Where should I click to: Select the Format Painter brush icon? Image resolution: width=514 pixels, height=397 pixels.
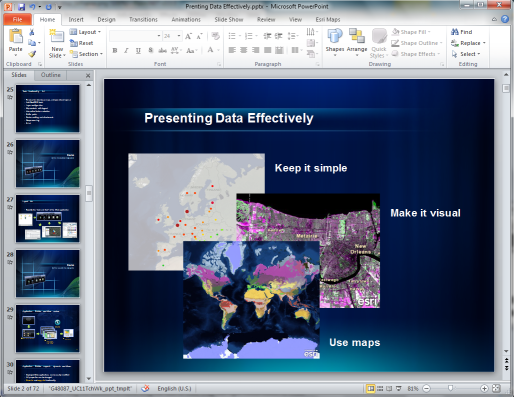pos(32,54)
